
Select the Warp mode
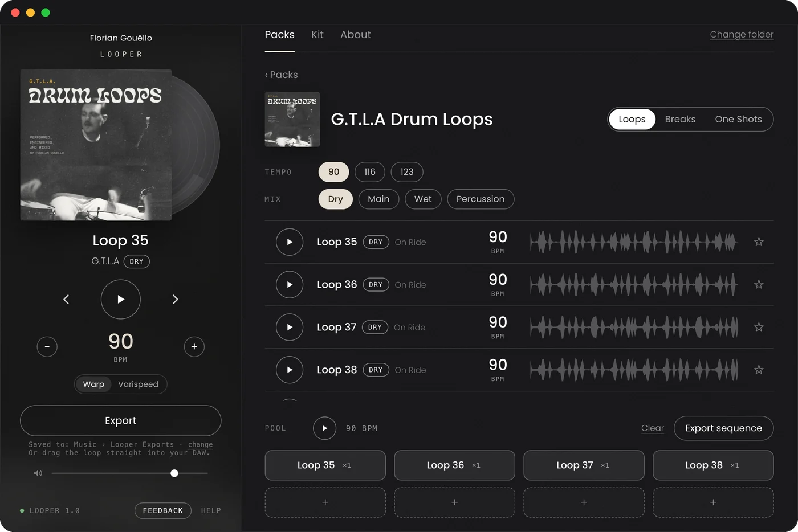point(93,384)
